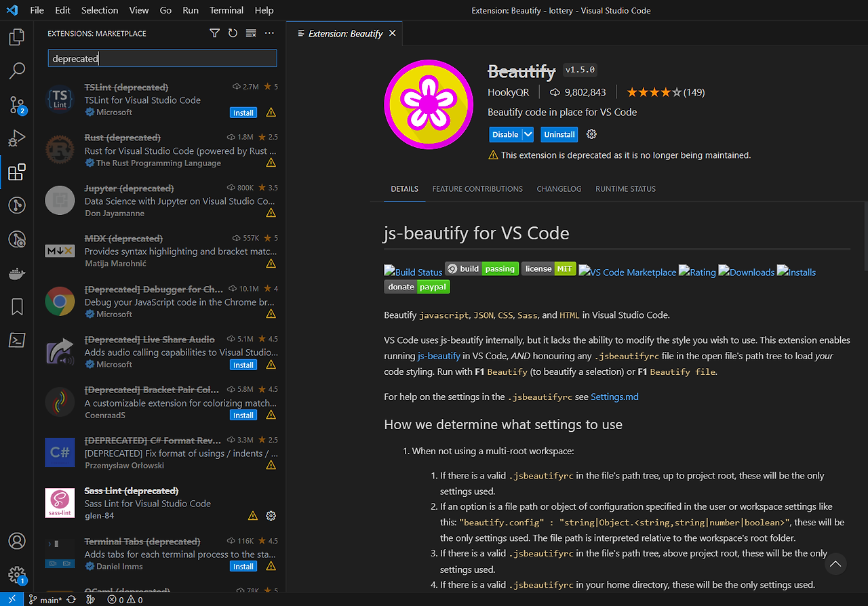Click the scroll-to-top arrow button
The height and width of the screenshot is (606, 868).
835,564
